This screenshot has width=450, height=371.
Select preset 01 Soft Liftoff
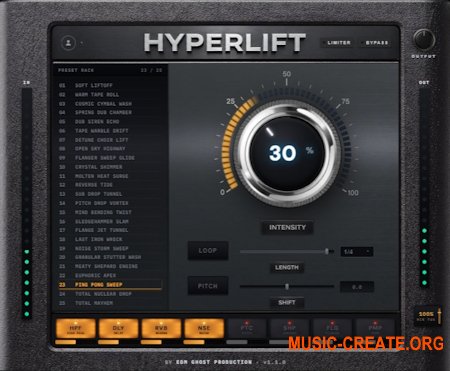pyautogui.click(x=110, y=86)
